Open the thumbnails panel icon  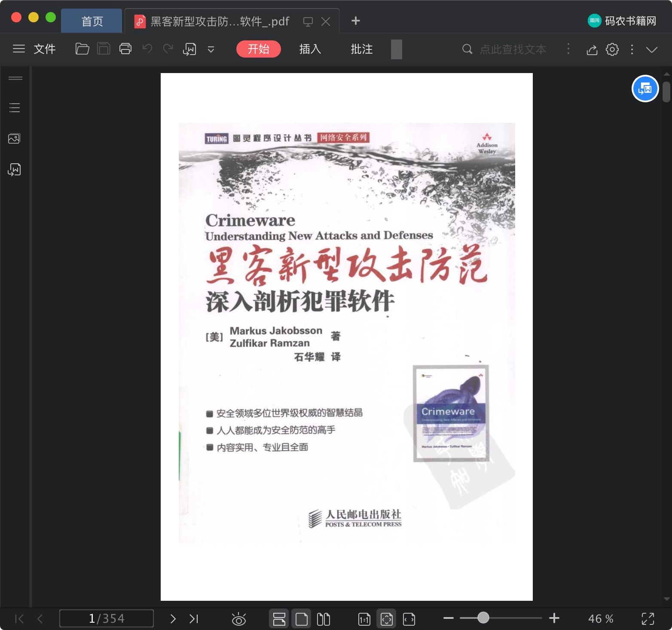(x=14, y=138)
